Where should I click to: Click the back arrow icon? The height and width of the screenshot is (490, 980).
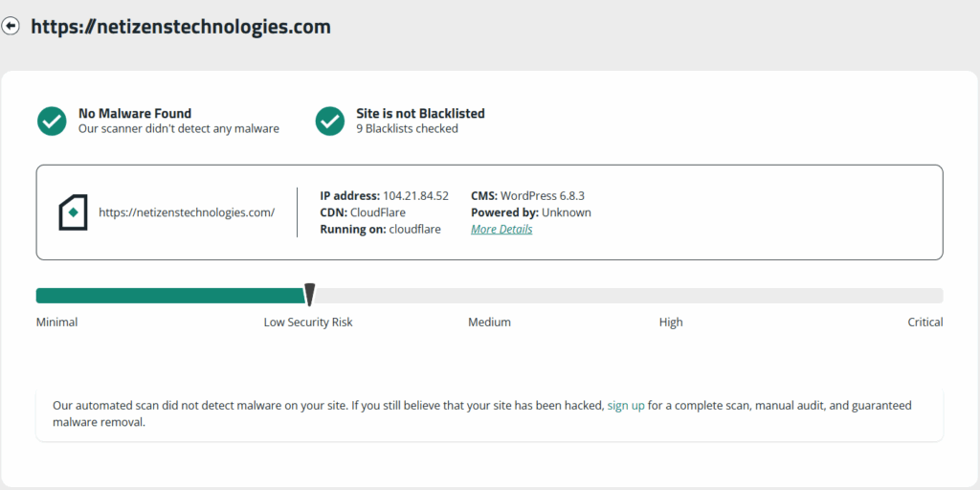11,27
